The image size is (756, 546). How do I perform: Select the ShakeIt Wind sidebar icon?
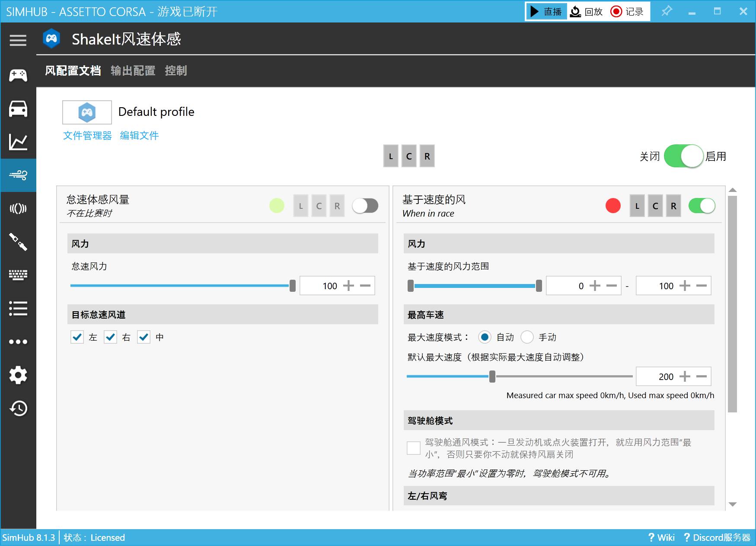[18, 175]
